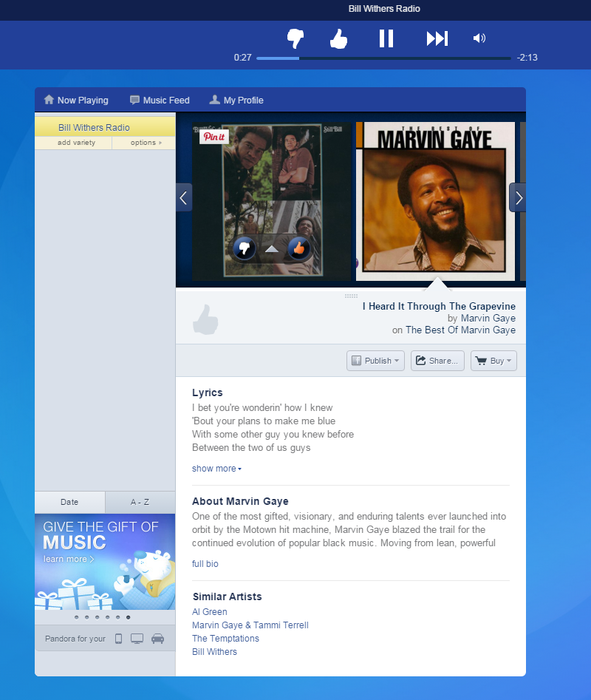The width and height of the screenshot is (591, 700).
Task: Click the Share button
Action: coord(437,361)
